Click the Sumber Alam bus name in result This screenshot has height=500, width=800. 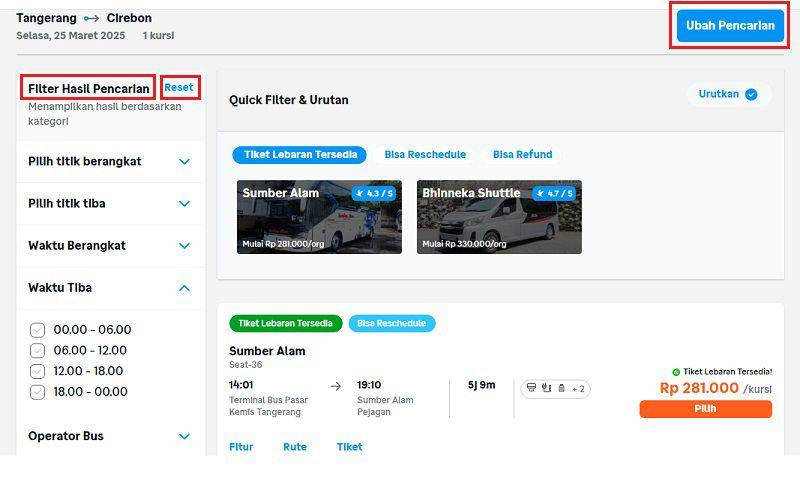pos(267,351)
